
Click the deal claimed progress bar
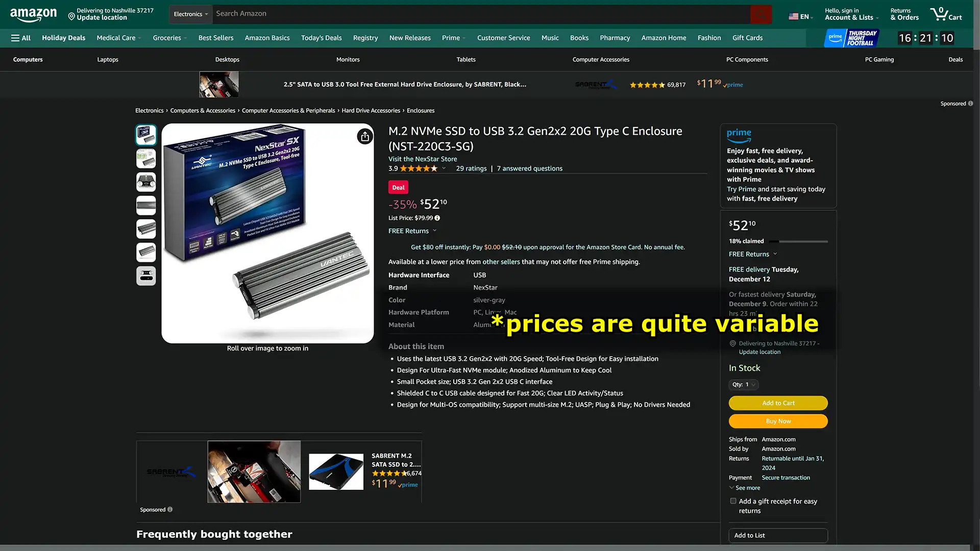pyautogui.click(x=798, y=241)
